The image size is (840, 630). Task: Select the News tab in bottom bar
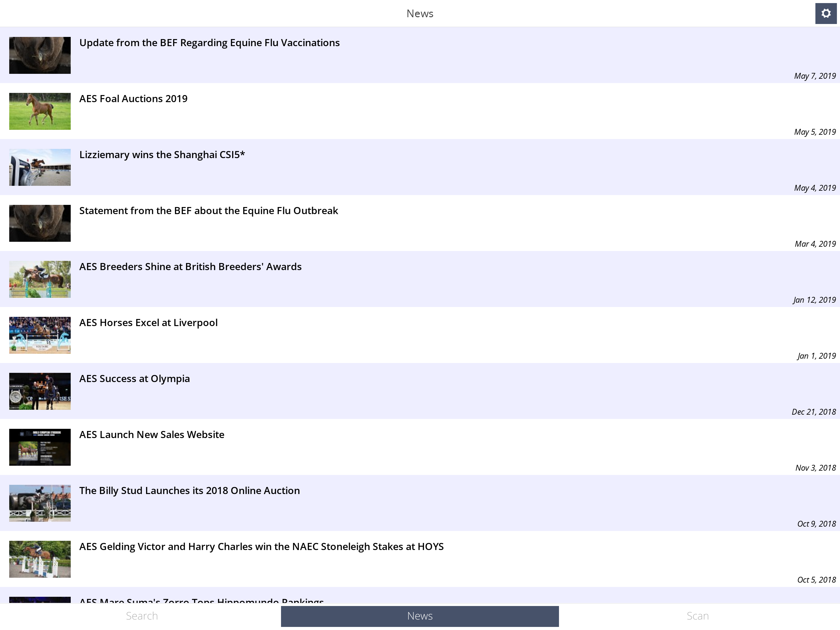point(420,616)
